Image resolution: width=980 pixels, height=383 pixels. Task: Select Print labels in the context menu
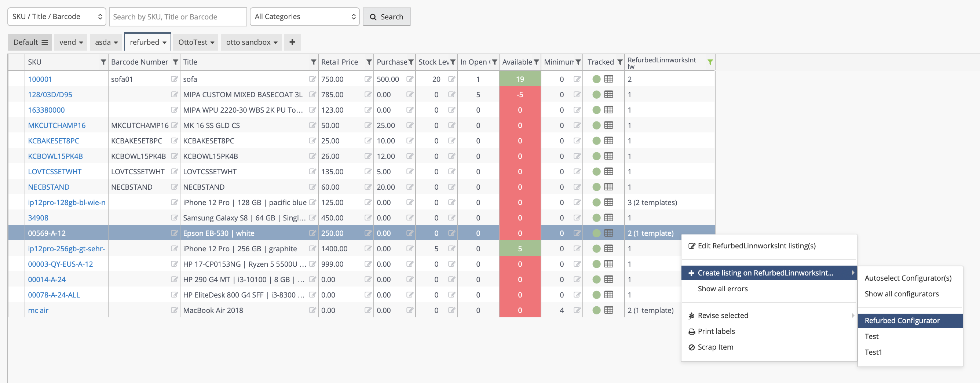coord(769,331)
